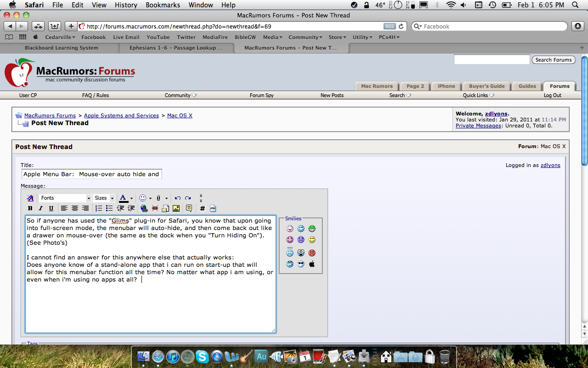Screen dimensions: 588x368
Task: Click the Wi-Fi status icon in menu bar
Action: (451, 5)
